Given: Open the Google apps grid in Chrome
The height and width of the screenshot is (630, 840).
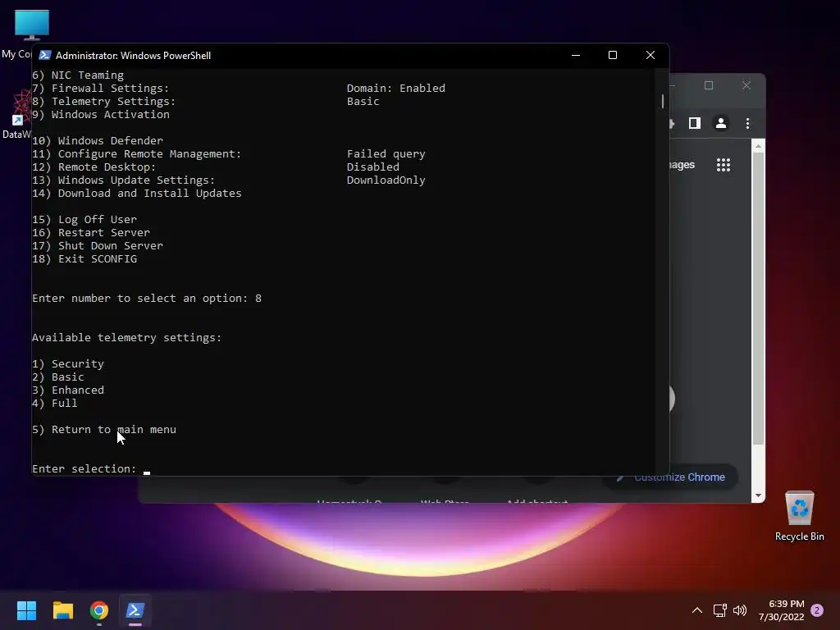Looking at the screenshot, I should (724, 164).
